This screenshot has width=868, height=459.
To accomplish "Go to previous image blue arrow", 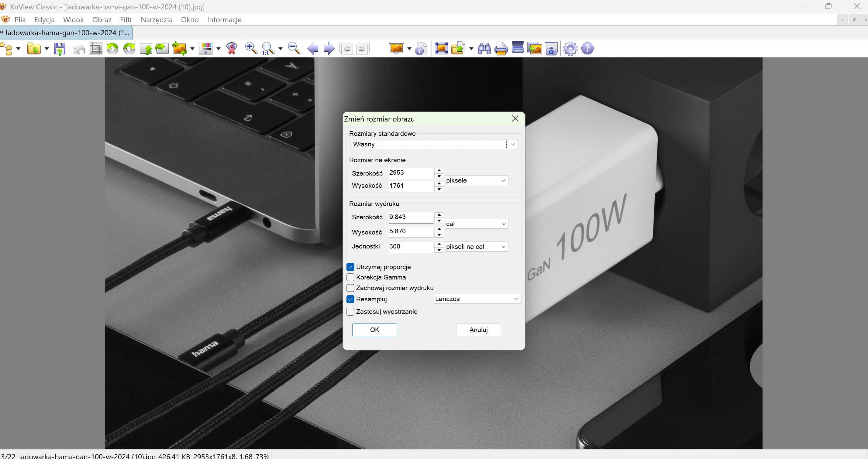I will tap(313, 49).
